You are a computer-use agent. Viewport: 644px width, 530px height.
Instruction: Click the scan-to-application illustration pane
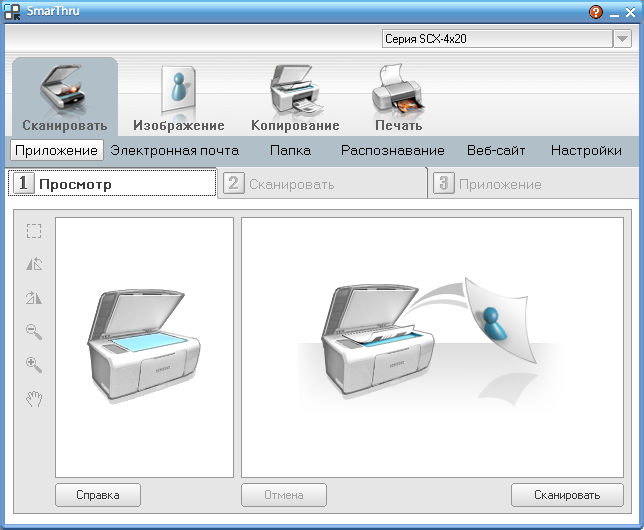(x=432, y=347)
